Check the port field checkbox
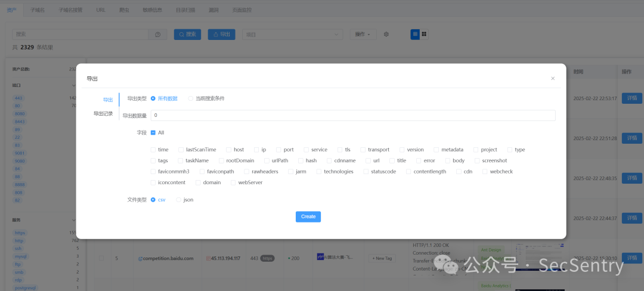The width and height of the screenshot is (644, 291). coord(278,150)
